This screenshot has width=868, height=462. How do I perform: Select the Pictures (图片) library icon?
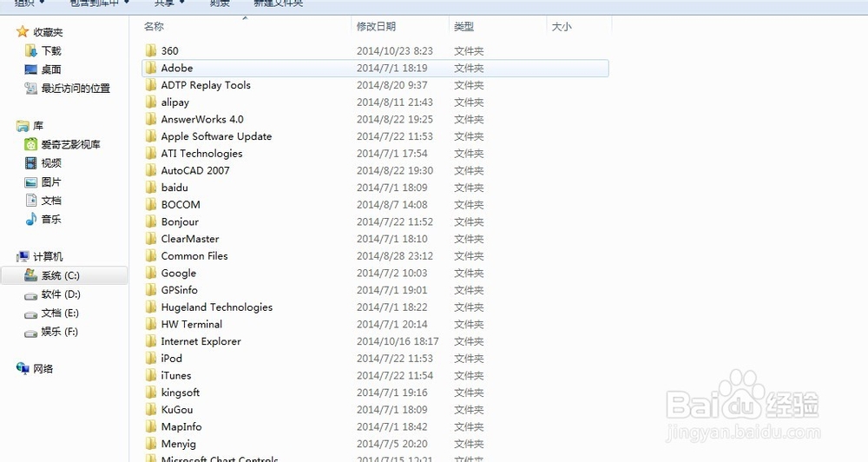pos(31,181)
